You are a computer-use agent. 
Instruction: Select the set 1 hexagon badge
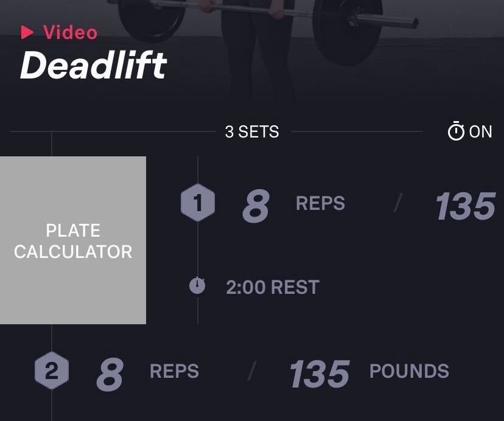[198, 203]
